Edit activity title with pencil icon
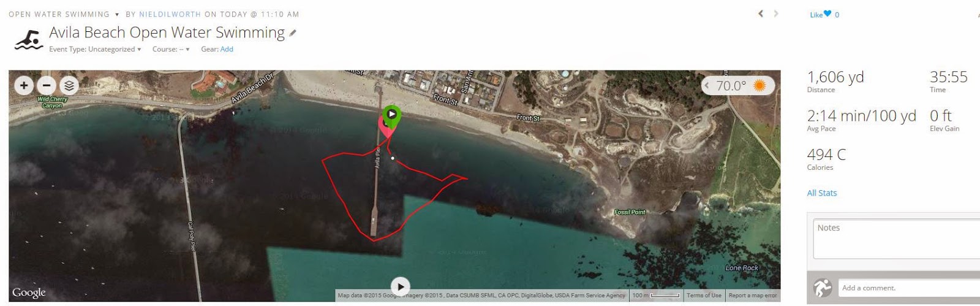This screenshot has width=980, height=306. (293, 33)
